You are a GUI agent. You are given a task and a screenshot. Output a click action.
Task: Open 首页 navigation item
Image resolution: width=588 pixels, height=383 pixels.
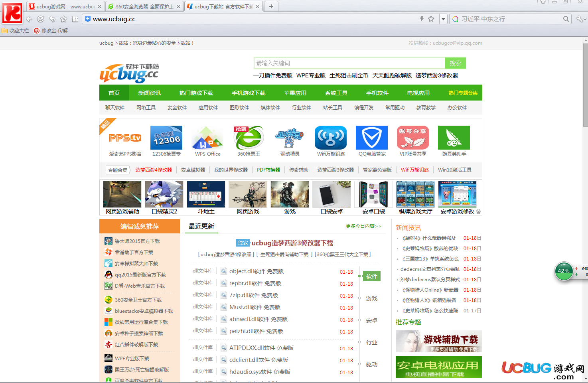[114, 93]
